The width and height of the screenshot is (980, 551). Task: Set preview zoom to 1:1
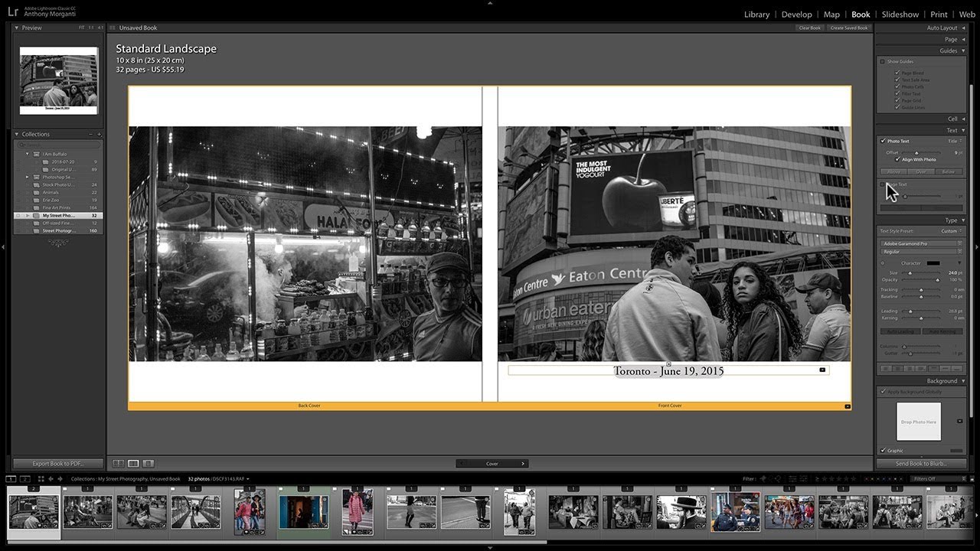pos(91,28)
